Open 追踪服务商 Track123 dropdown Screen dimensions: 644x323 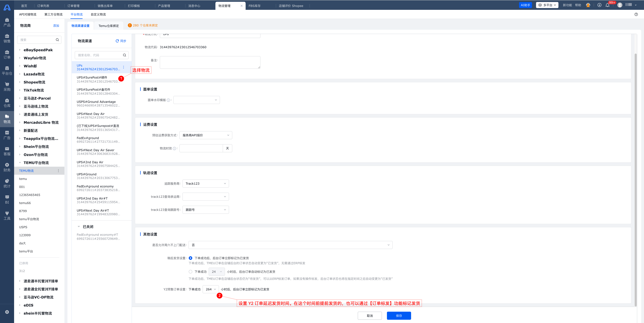205,184
